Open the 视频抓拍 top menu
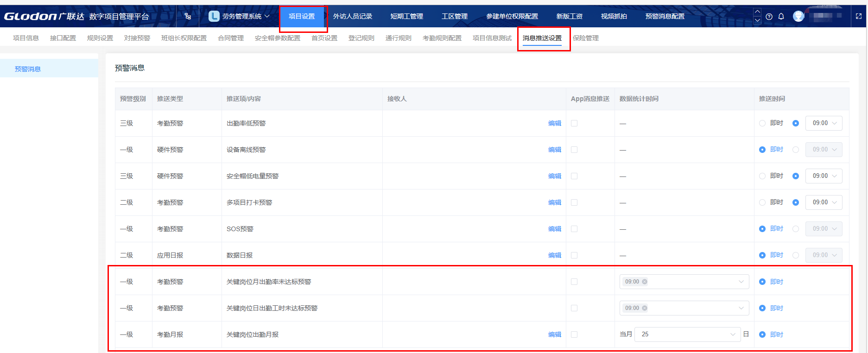Screen dimensions: 868x353 point(614,16)
